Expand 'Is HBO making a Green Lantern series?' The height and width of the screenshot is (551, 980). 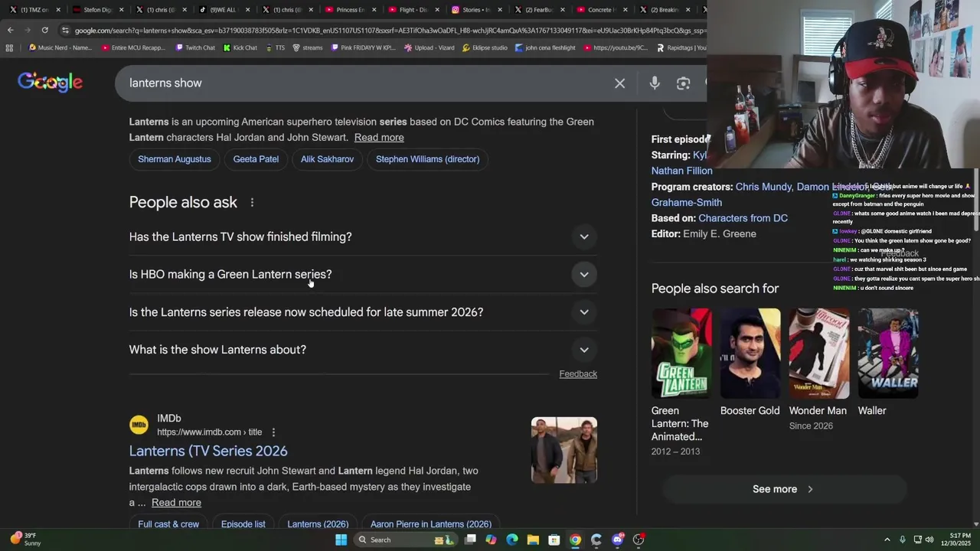[363, 274]
